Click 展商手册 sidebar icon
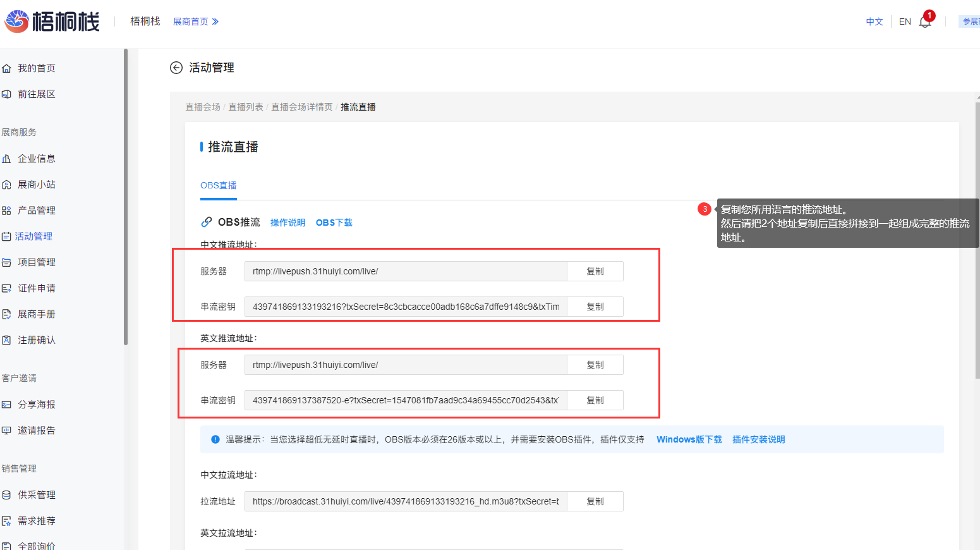980x550 pixels. coord(6,314)
